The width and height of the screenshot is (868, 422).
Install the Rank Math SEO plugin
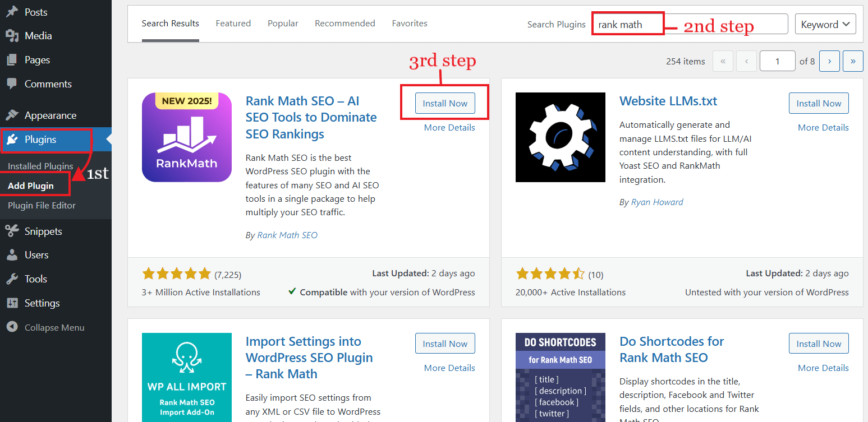pyautogui.click(x=445, y=103)
